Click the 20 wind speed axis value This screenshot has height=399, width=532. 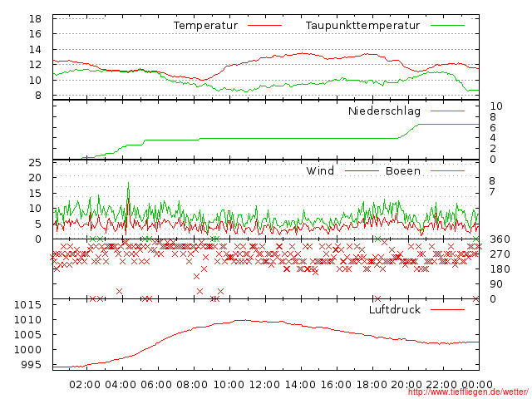pos(35,178)
